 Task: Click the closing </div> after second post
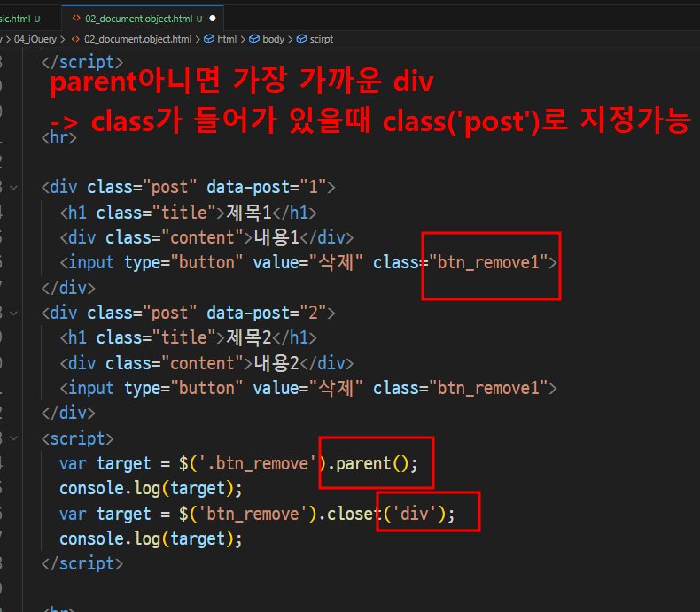point(68,413)
